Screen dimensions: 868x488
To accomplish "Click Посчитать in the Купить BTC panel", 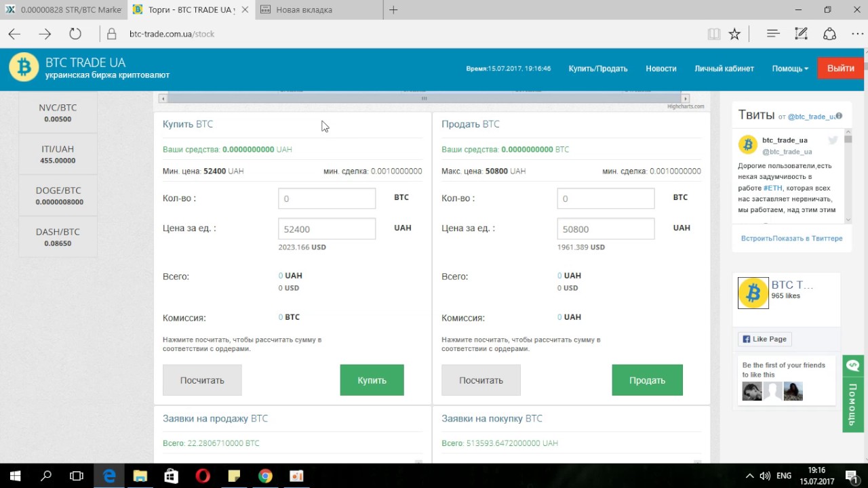I will click(202, 380).
